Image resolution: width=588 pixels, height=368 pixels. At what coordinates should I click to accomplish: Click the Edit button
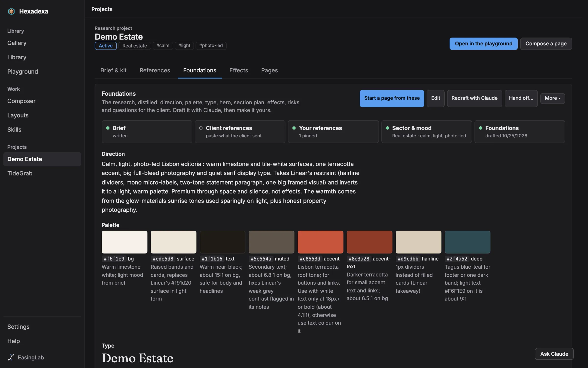coord(435,98)
